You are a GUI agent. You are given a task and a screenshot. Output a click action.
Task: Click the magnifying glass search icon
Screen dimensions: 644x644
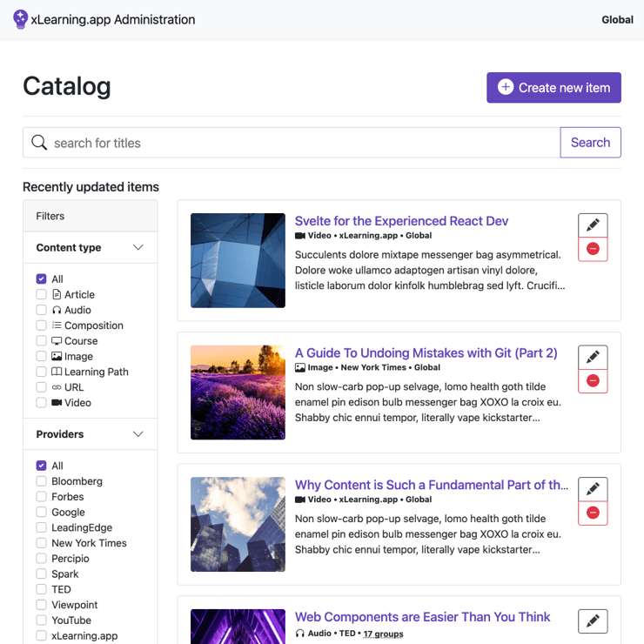point(39,143)
